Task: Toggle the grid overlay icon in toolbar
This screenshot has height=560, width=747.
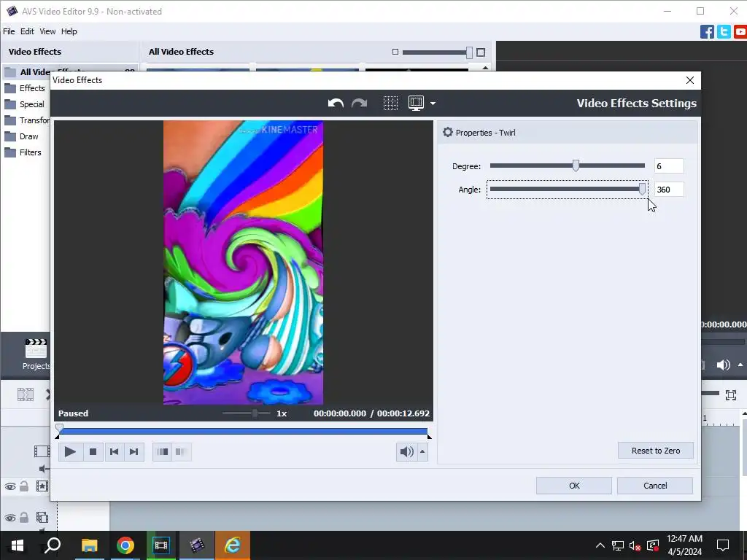Action: 390,104
